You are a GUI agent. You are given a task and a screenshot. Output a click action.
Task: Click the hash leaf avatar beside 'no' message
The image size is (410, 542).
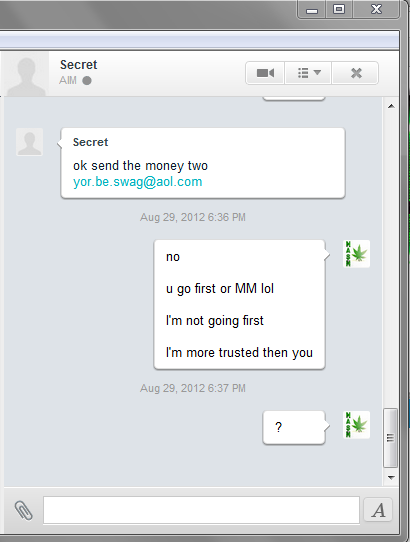(x=356, y=254)
